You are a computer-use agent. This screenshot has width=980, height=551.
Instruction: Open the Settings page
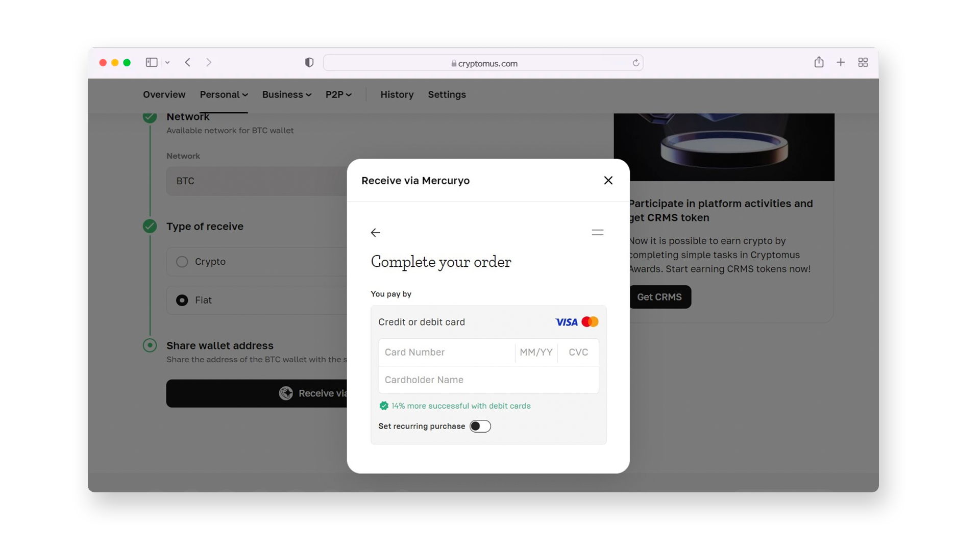[447, 94]
